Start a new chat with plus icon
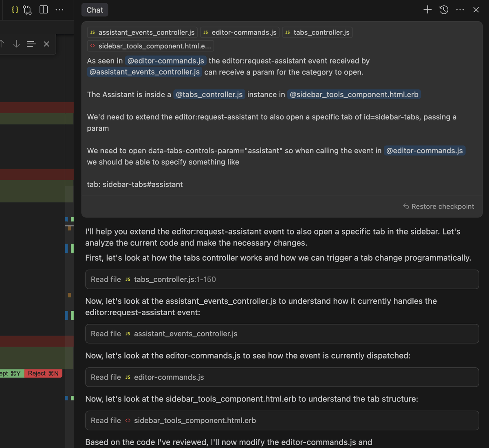The height and width of the screenshot is (448, 489). [427, 9]
